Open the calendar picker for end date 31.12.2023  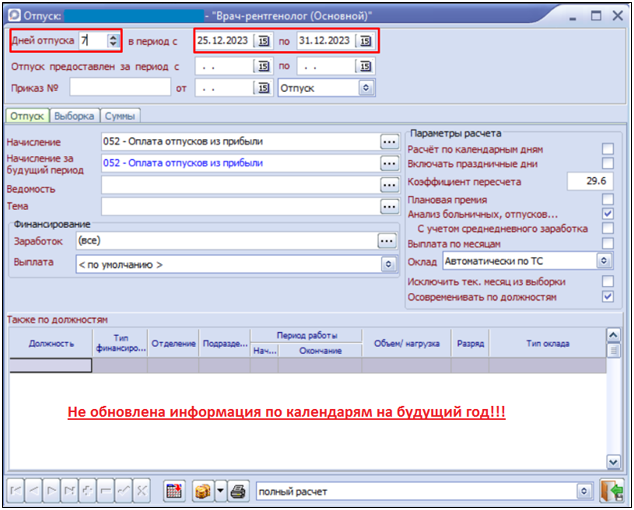pos(365,41)
